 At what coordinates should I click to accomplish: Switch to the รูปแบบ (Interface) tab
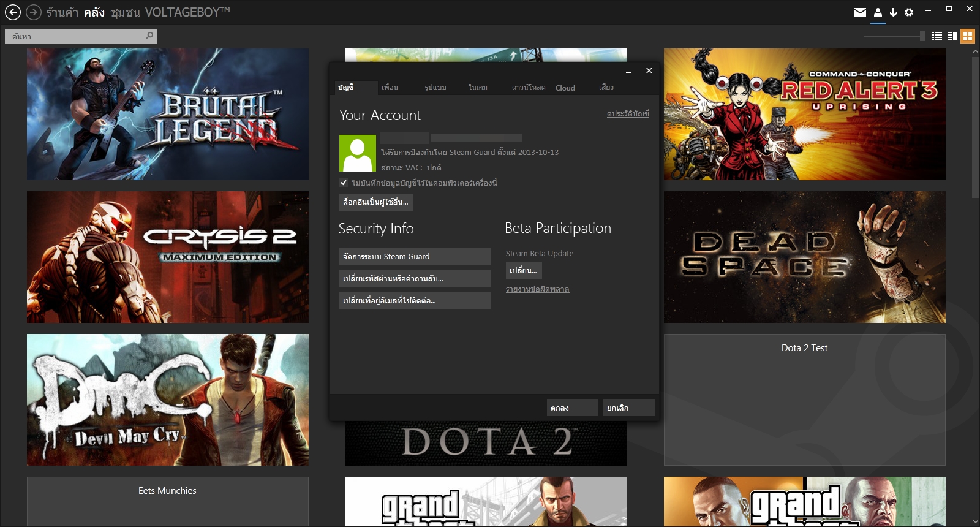[435, 88]
